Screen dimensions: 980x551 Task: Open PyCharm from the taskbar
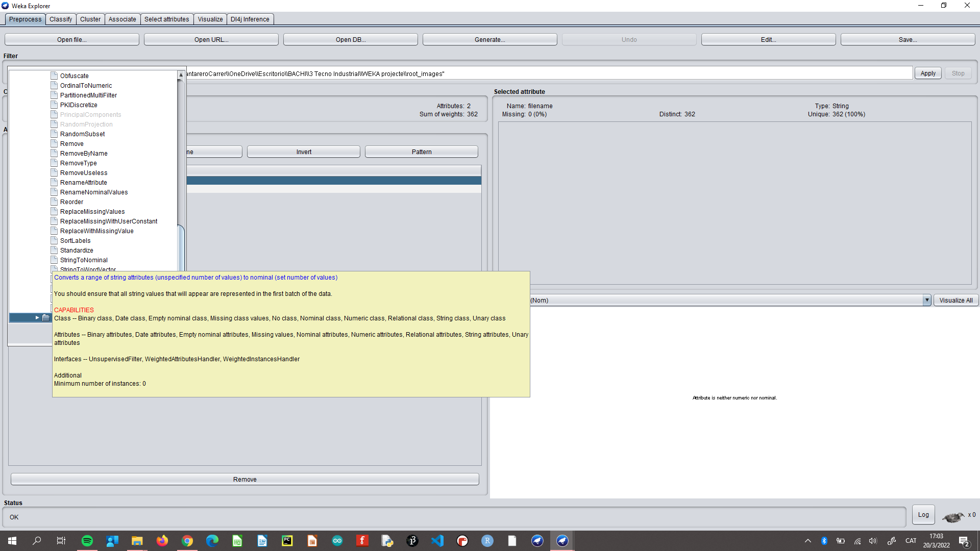point(287,541)
